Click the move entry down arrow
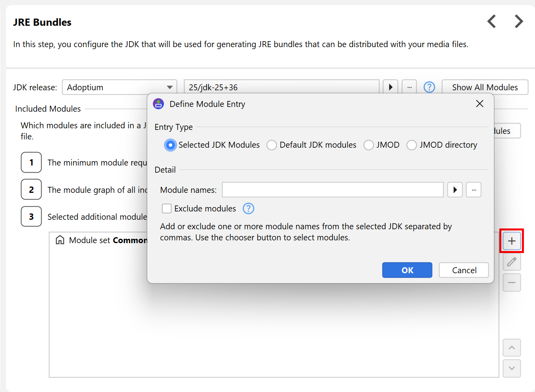The image size is (535, 392). click(512, 368)
